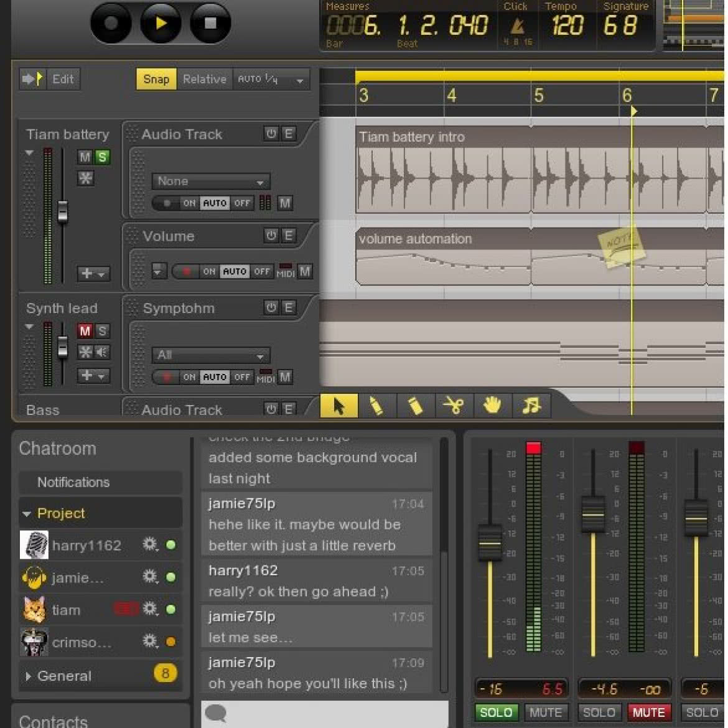Unmute the Synth lead track
This screenshot has height=728, width=728.
pos(85,331)
